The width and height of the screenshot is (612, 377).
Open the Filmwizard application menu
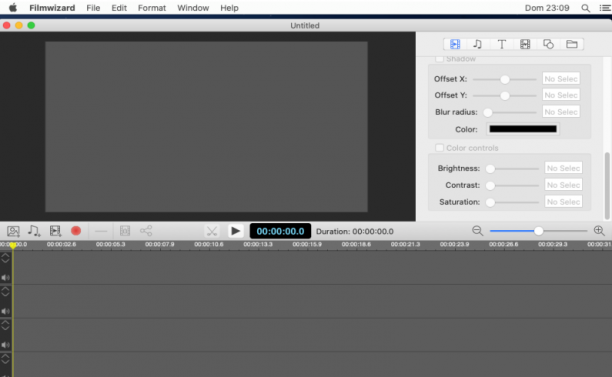tap(52, 8)
